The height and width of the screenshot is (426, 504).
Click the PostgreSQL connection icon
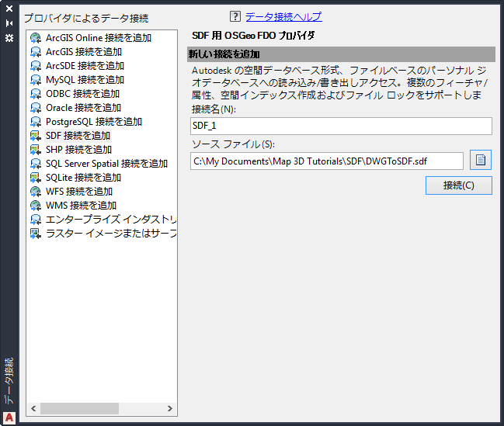pyautogui.click(x=36, y=122)
